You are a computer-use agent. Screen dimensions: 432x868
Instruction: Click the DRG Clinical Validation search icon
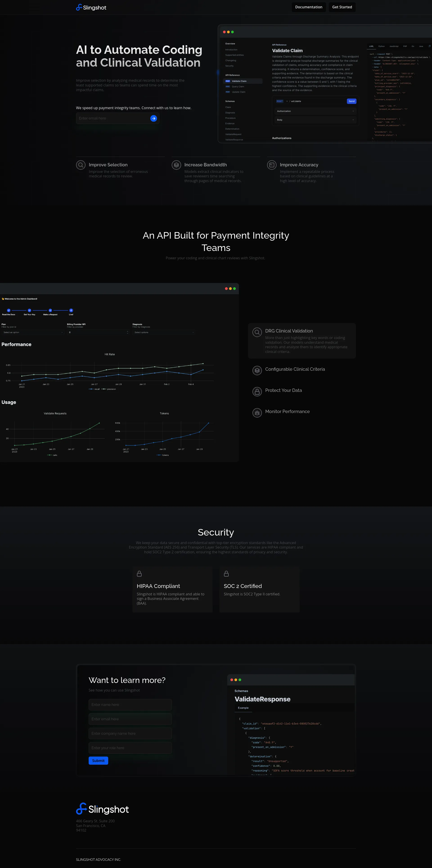(x=257, y=332)
